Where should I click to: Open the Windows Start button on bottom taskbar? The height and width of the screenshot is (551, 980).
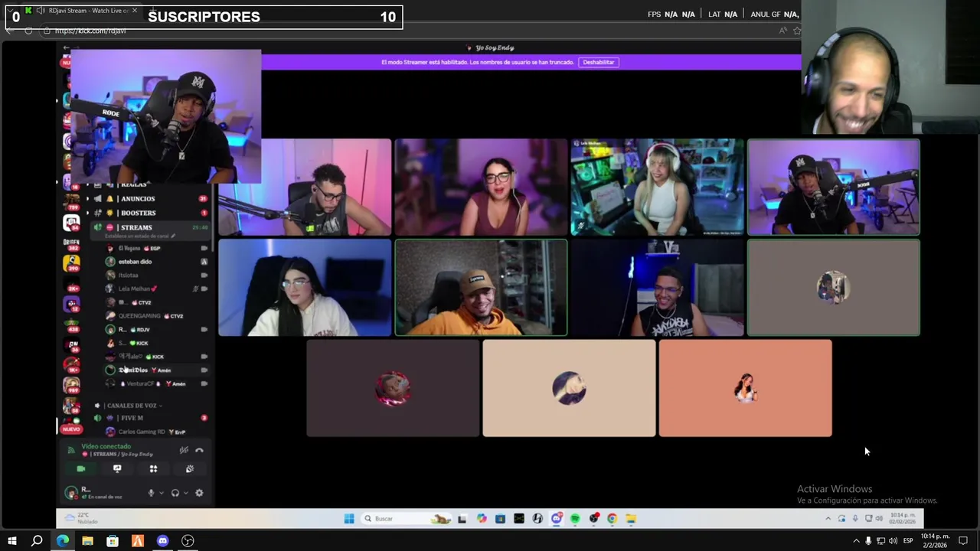click(x=11, y=541)
